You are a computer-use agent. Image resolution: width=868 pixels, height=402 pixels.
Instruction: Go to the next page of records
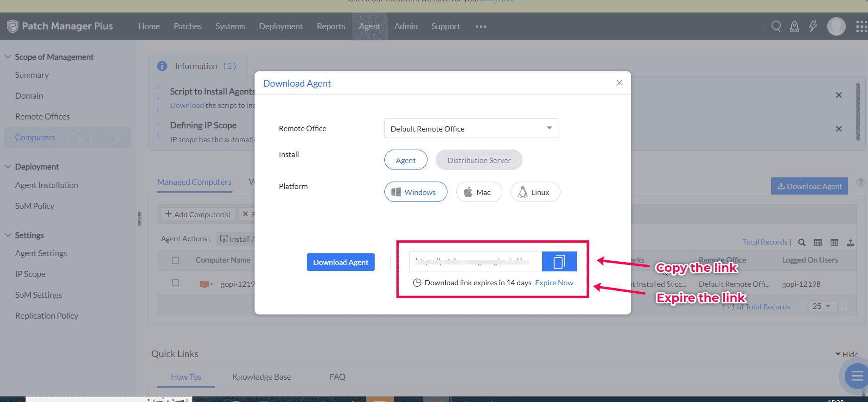coord(844,306)
